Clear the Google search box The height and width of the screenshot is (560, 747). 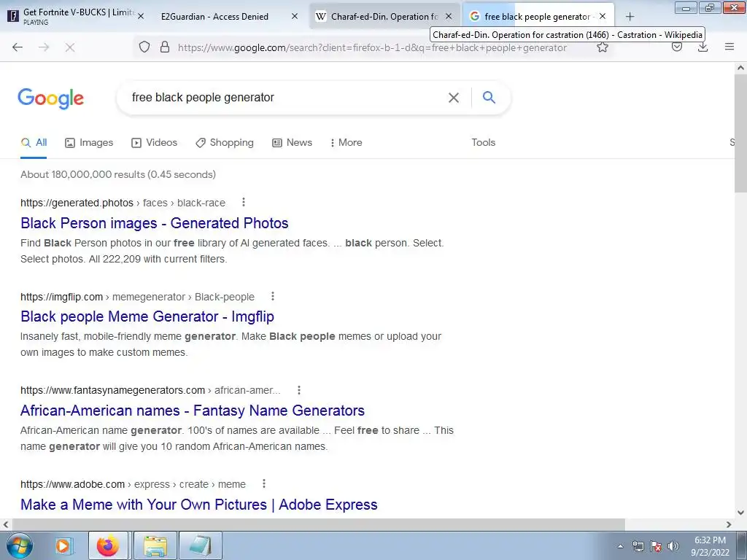(x=454, y=98)
